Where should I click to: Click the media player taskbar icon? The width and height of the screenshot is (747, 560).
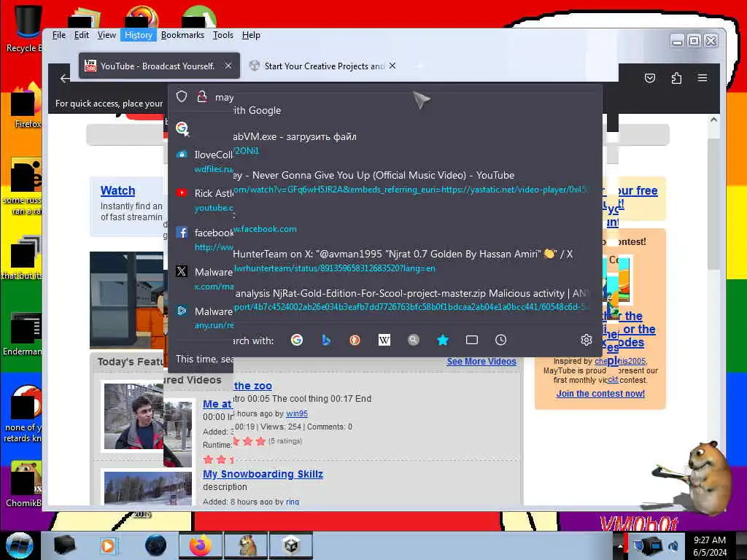point(108,545)
